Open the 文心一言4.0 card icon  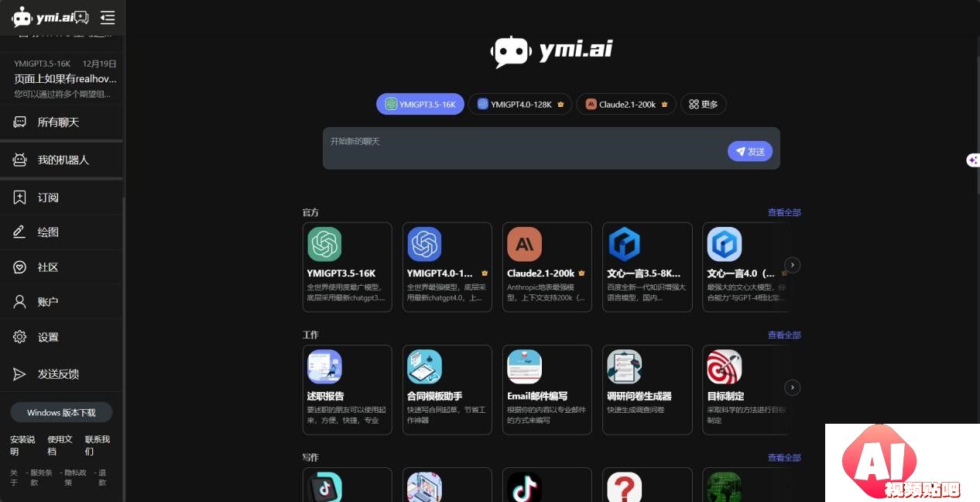(725, 244)
